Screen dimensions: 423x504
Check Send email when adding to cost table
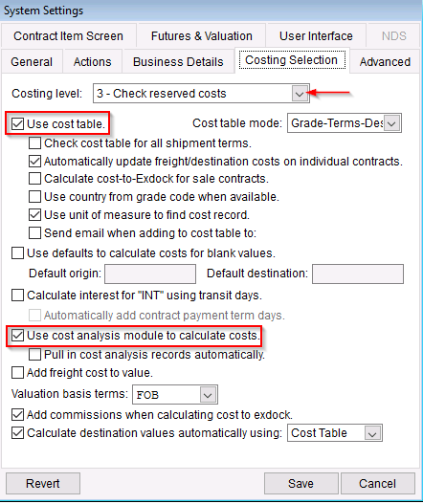[34, 233]
